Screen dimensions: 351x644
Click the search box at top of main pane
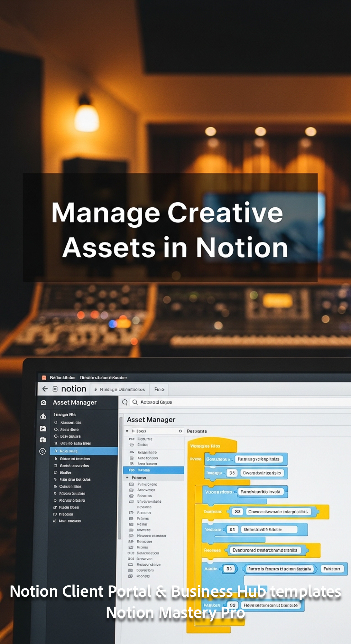click(240, 402)
